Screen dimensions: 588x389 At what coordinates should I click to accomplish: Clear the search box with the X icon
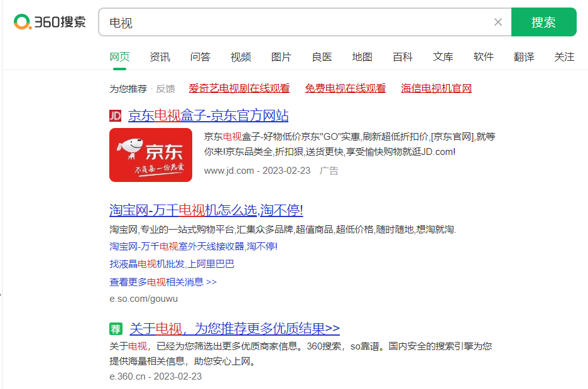498,21
